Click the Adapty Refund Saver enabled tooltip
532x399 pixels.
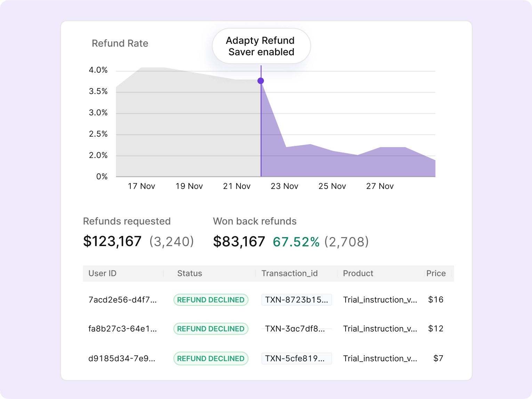pos(261,46)
